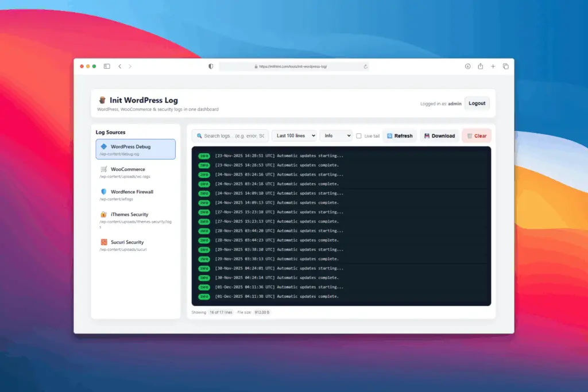This screenshot has height=392, width=588.
Task: Click the WooCommerce cart icon
Action: coord(104,169)
